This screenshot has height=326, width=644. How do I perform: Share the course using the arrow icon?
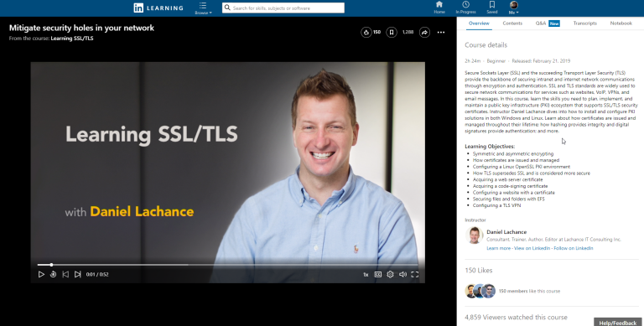[424, 32]
